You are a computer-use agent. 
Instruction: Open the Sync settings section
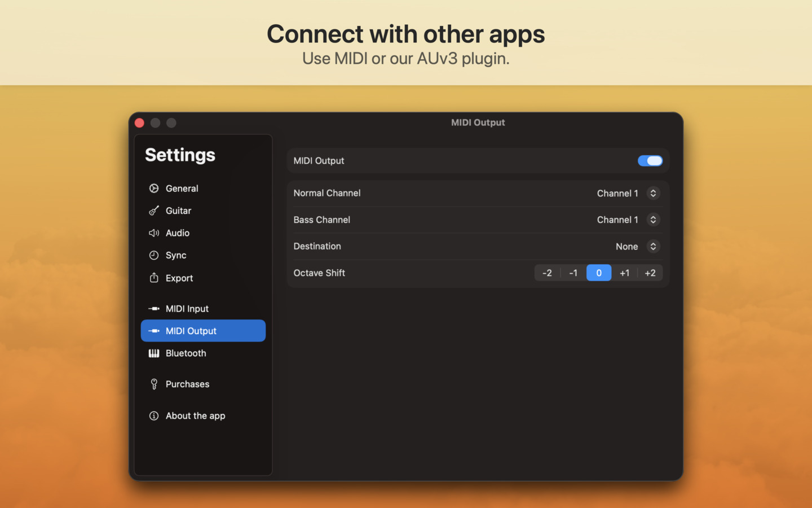(x=176, y=255)
